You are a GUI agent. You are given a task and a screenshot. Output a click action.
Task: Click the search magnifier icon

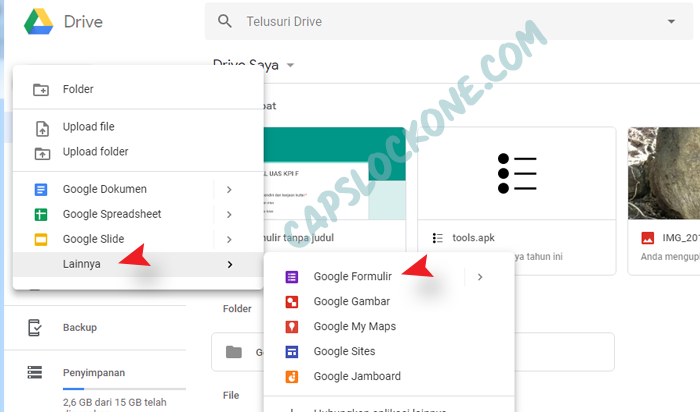tap(225, 21)
